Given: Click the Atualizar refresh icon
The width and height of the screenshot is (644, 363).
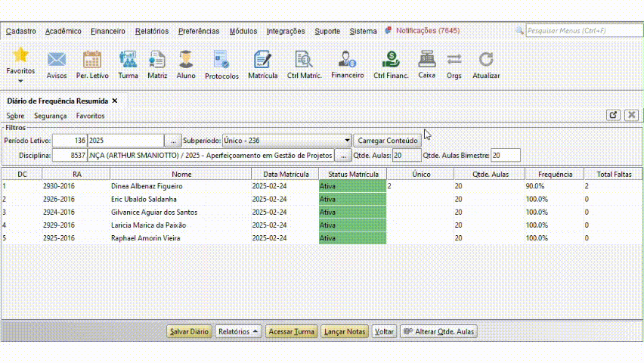Looking at the screenshot, I should (486, 60).
